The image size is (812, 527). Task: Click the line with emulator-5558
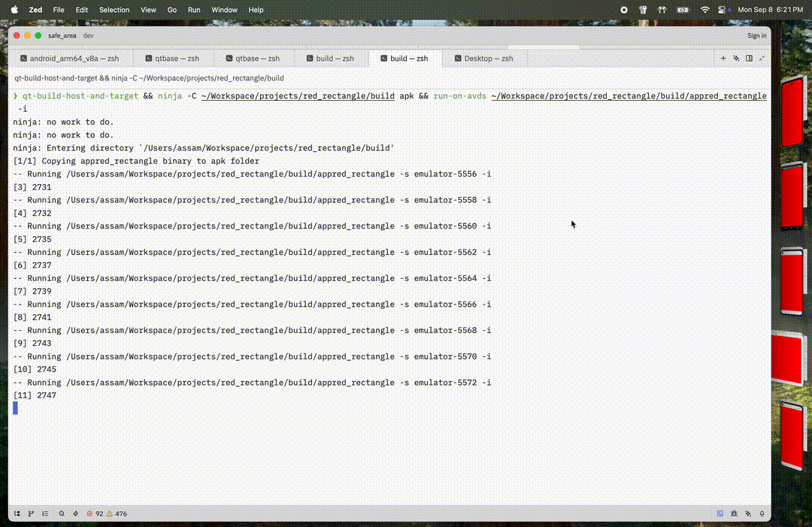252,200
